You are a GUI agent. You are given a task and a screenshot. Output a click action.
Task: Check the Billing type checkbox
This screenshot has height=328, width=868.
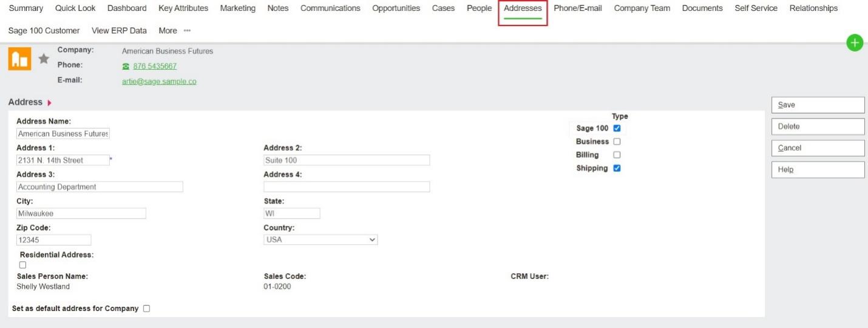(x=617, y=155)
